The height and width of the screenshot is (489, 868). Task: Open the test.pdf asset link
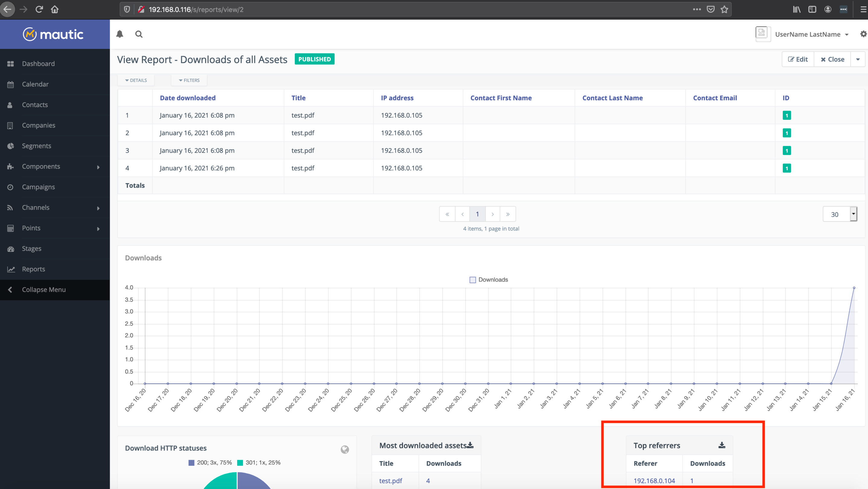tap(391, 481)
